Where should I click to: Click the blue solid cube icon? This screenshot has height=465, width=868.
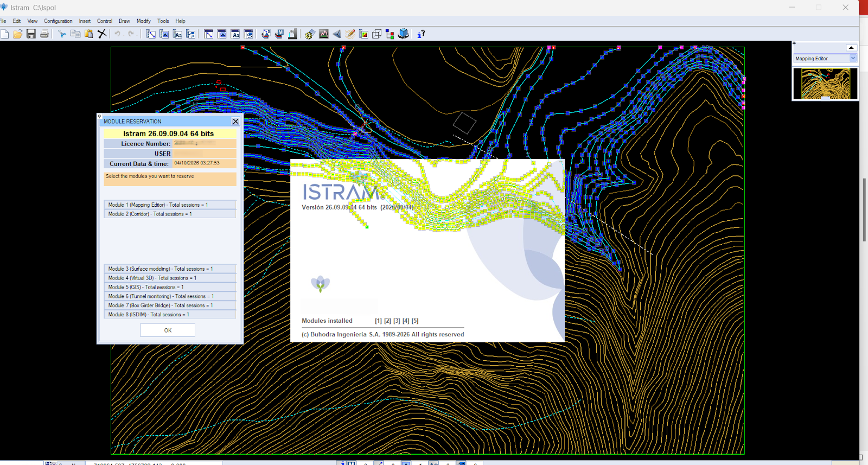tap(403, 34)
